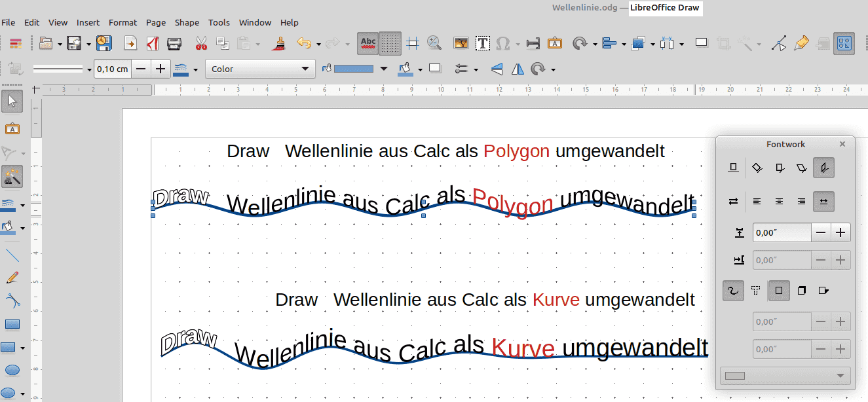The height and width of the screenshot is (402, 868).
Task: Click Fontwork Orientation reverse button
Action: pyautogui.click(x=734, y=202)
